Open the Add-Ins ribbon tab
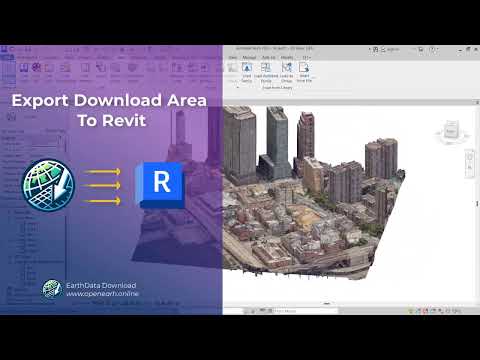This screenshot has height=360, width=480. point(269,58)
